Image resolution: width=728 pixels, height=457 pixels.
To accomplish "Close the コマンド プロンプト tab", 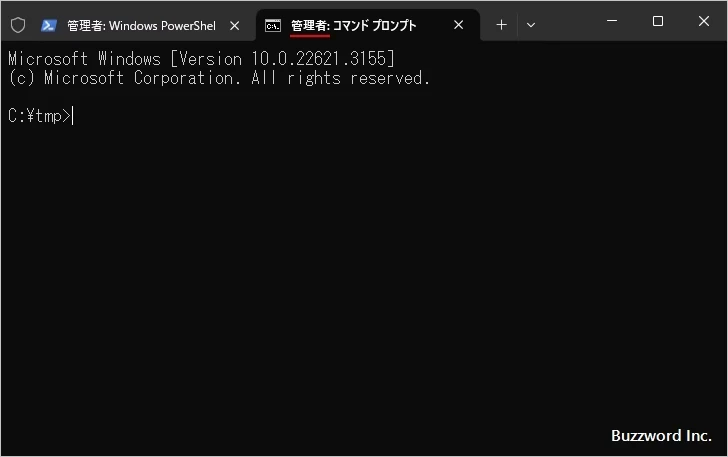I will (x=458, y=25).
